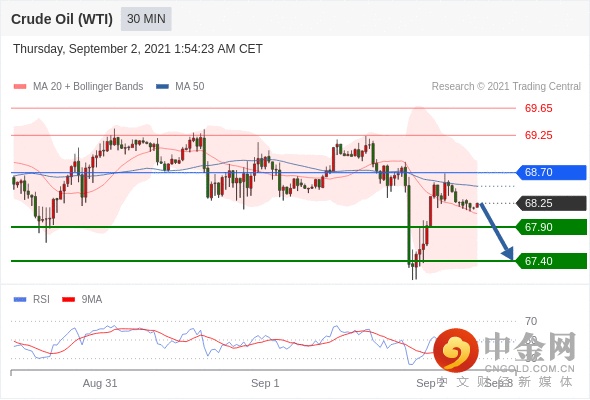Click the MA 20 + Bollinger Bands label
Screen dimensions: 590x400
coord(88,87)
